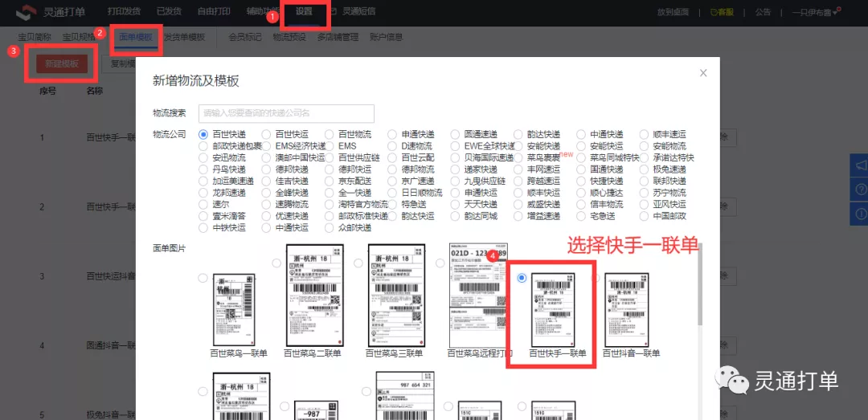Select 宅急送 radio button
Image resolution: width=868 pixels, height=420 pixels.
click(x=581, y=216)
